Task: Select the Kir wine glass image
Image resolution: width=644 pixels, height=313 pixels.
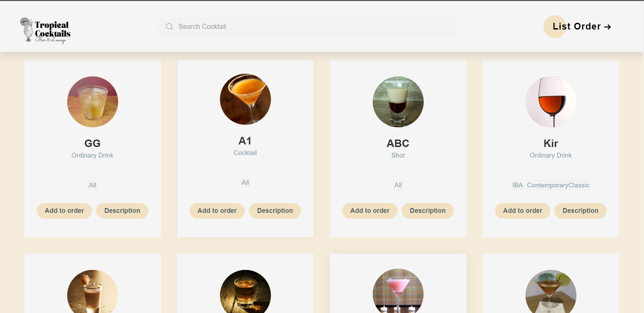Action: [551, 102]
